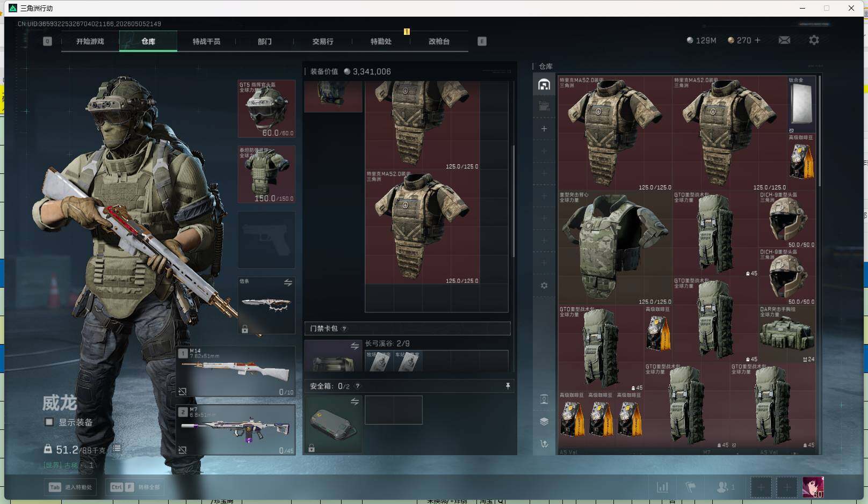Click the empty pistol slot
The height and width of the screenshot is (504, 868).
pos(266,240)
